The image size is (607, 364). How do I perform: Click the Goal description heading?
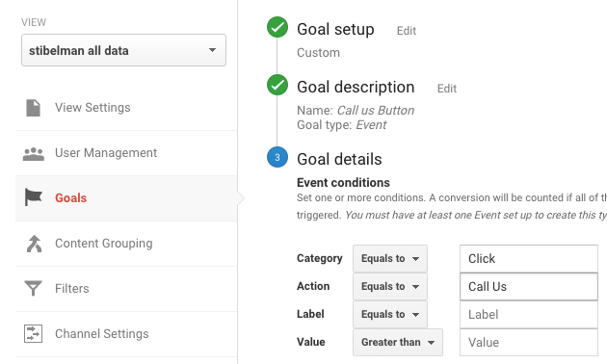[x=356, y=88]
